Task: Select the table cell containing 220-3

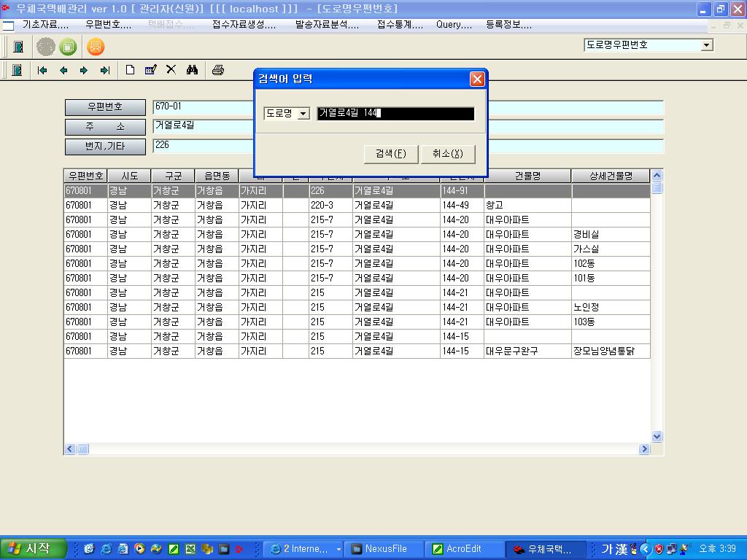Action: 330,205
